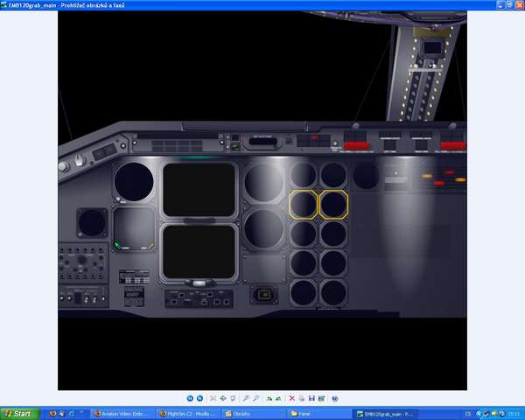
Task: Open viewer help with the question mark icon
Action: (x=335, y=398)
